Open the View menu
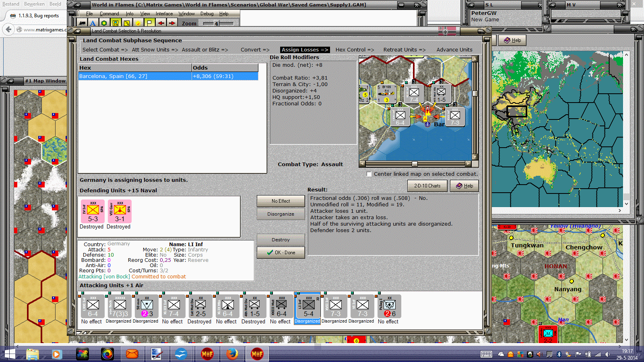This screenshot has width=644, height=362. click(x=145, y=14)
